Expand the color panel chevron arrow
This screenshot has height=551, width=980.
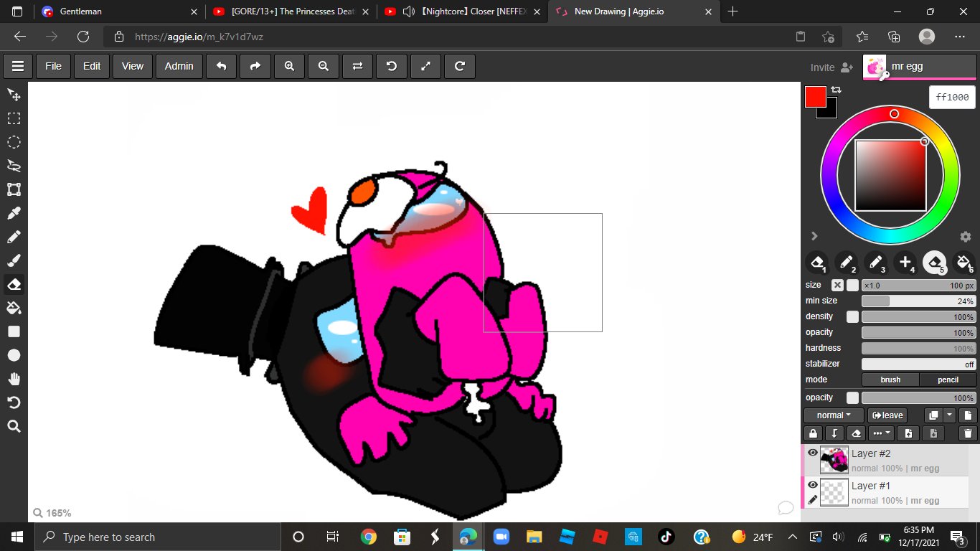[814, 236]
